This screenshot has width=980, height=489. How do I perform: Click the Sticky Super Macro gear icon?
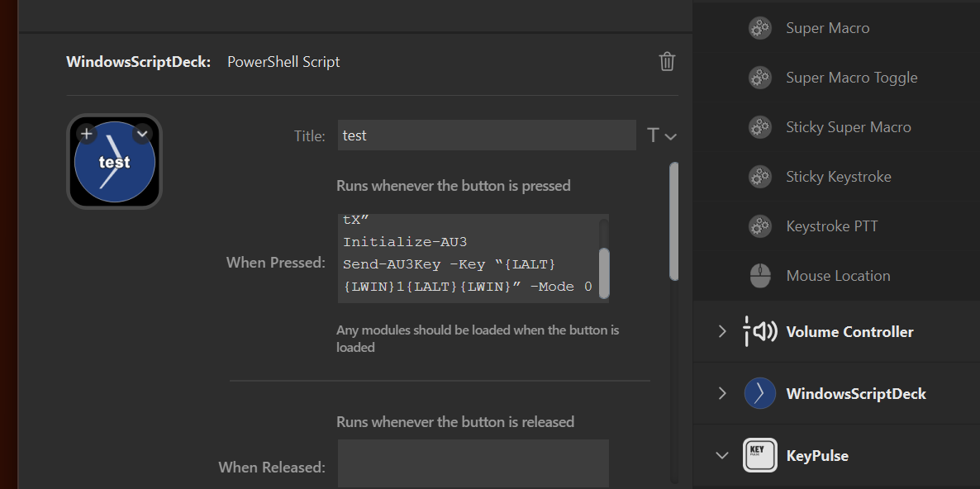759,127
